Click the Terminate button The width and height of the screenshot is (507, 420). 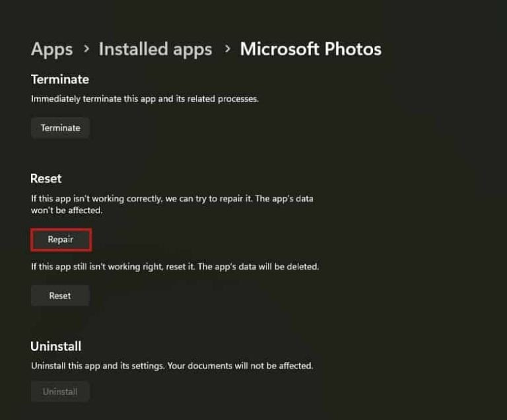(x=60, y=127)
